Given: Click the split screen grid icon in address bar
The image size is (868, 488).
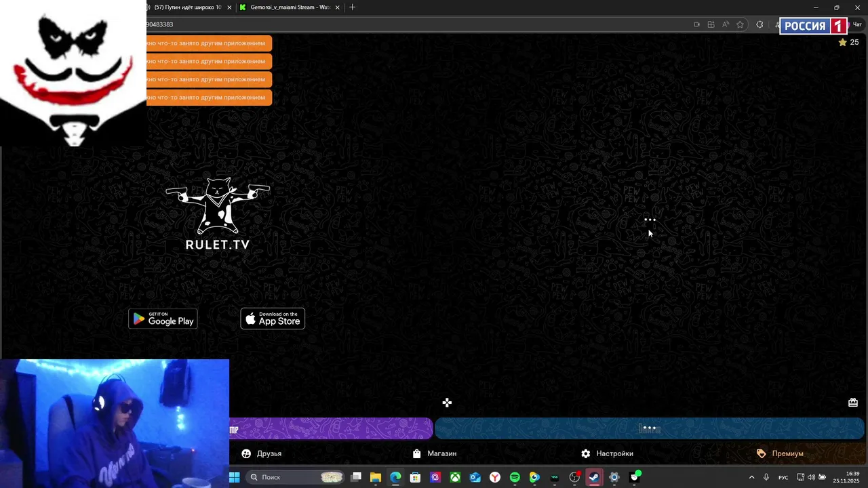Looking at the screenshot, I should click(x=711, y=24).
